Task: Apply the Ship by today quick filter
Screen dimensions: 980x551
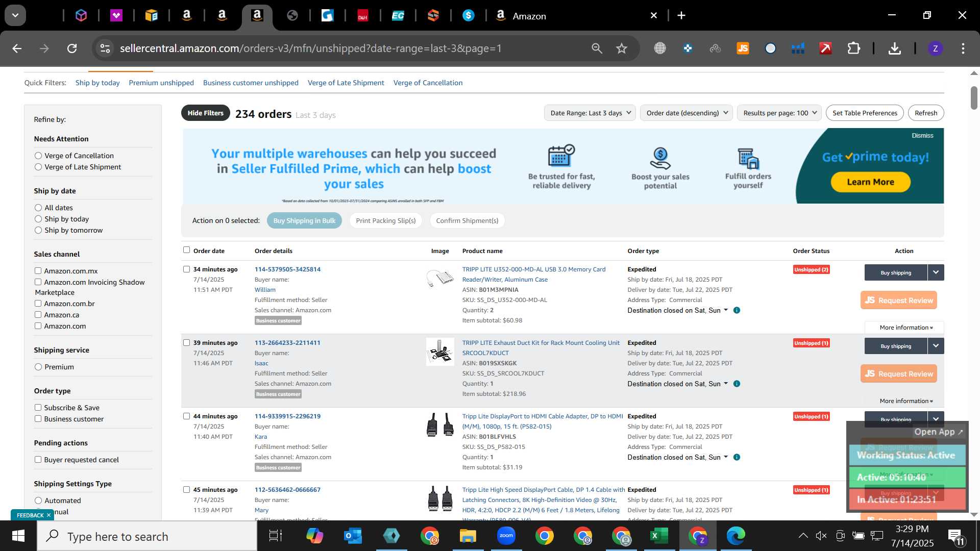Action: 97,83
